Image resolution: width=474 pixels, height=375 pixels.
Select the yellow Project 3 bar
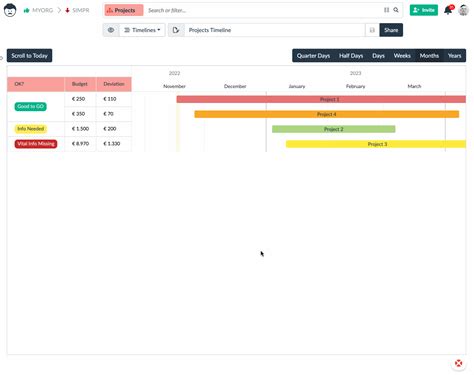(376, 144)
